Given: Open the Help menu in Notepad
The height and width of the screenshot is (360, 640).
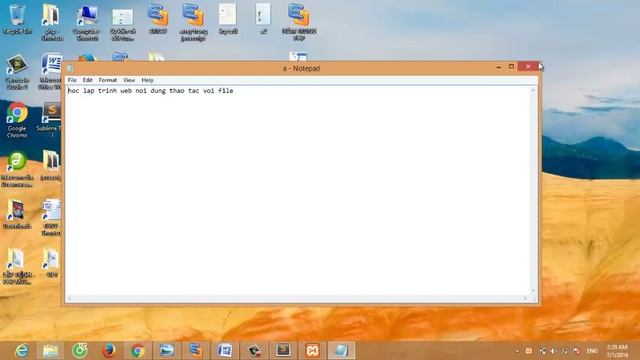Looking at the screenshot, I should coord(147,80).
